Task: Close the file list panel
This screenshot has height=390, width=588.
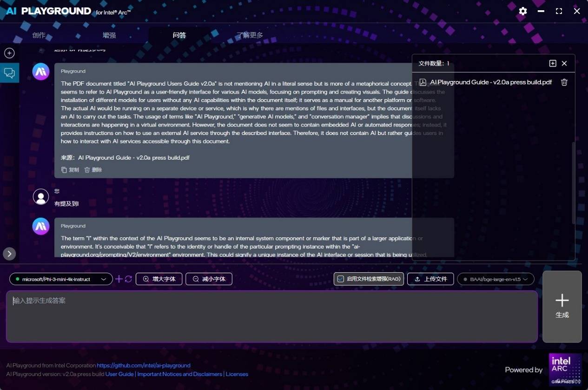Action: tap(564, 63)
